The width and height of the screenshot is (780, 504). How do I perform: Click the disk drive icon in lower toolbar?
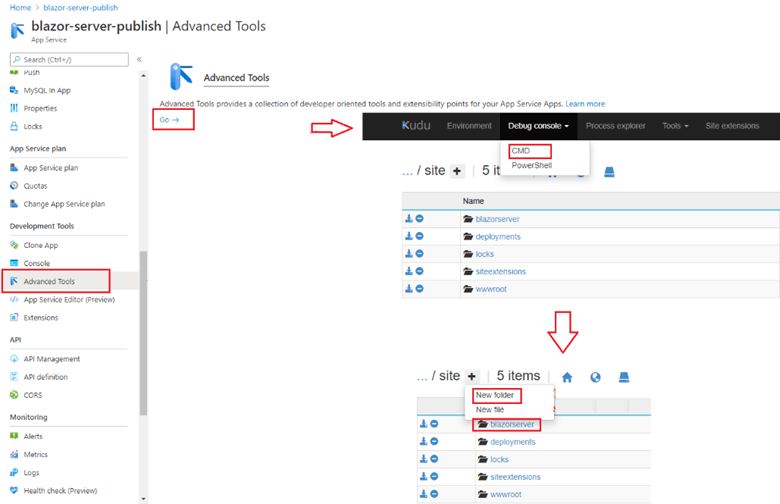coord(623,377)
